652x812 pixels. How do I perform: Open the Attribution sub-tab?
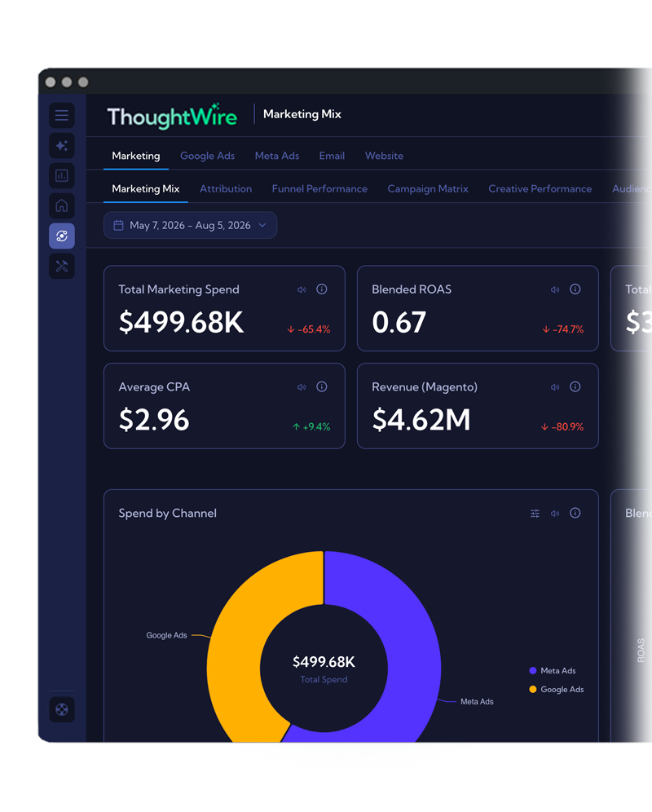[226, 189]
